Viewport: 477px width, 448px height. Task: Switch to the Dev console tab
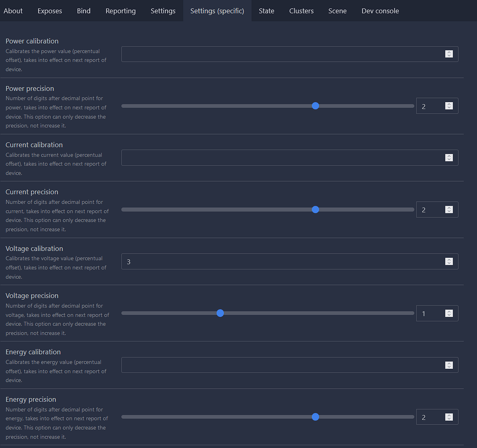(380, 10)
